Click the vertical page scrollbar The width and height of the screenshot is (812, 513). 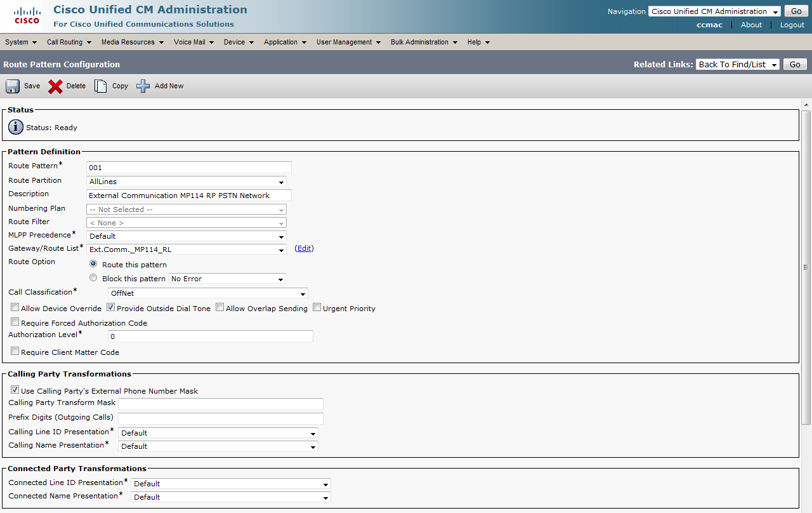[x=806, y=267]
